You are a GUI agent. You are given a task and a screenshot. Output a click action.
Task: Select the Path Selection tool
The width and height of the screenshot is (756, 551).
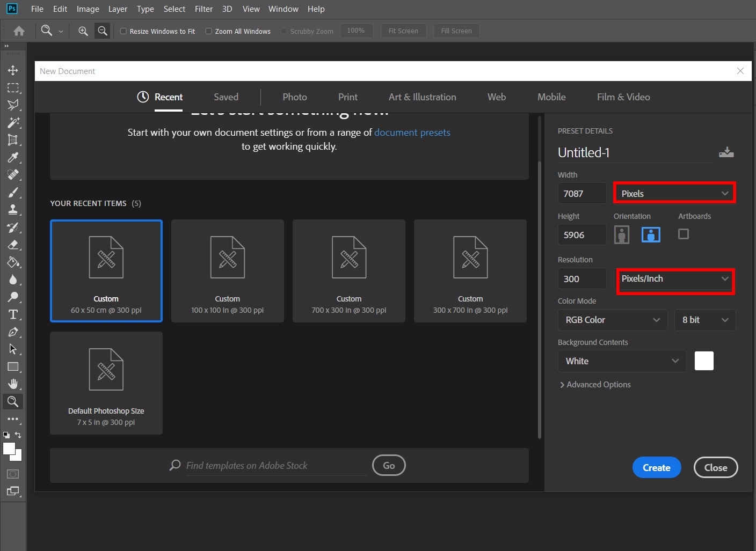click(x=13, y=349)
